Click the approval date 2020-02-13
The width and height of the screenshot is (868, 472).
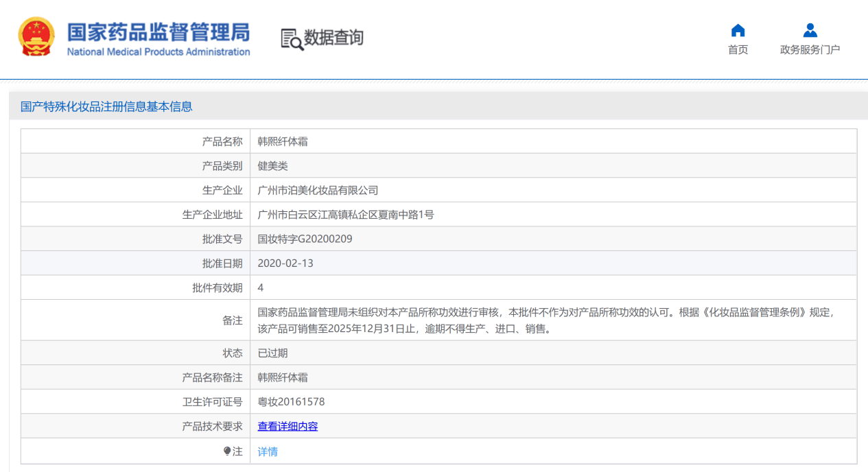(x=285, y=263)
